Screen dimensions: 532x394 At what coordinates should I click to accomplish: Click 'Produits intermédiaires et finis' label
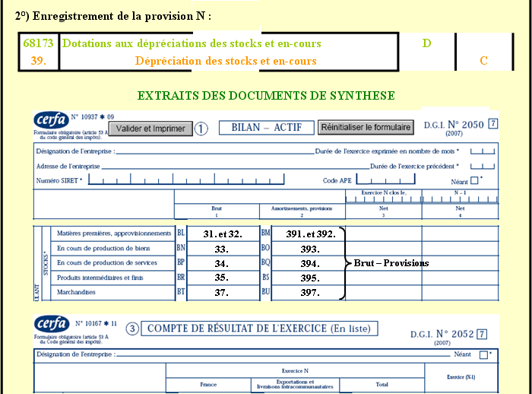pyautogui.click(x=100, y=278)
